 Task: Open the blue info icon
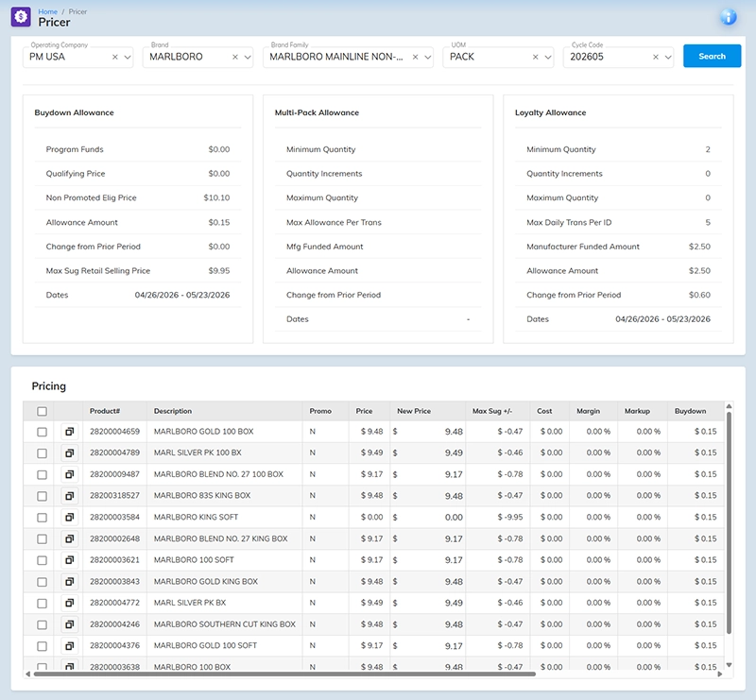[728, 17]
